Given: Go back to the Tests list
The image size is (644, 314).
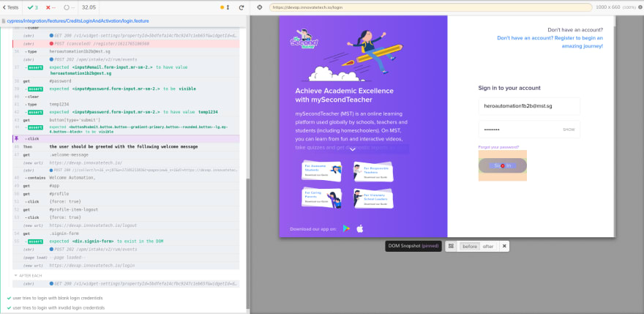Looking at the screenshot, I should point(10,7).
